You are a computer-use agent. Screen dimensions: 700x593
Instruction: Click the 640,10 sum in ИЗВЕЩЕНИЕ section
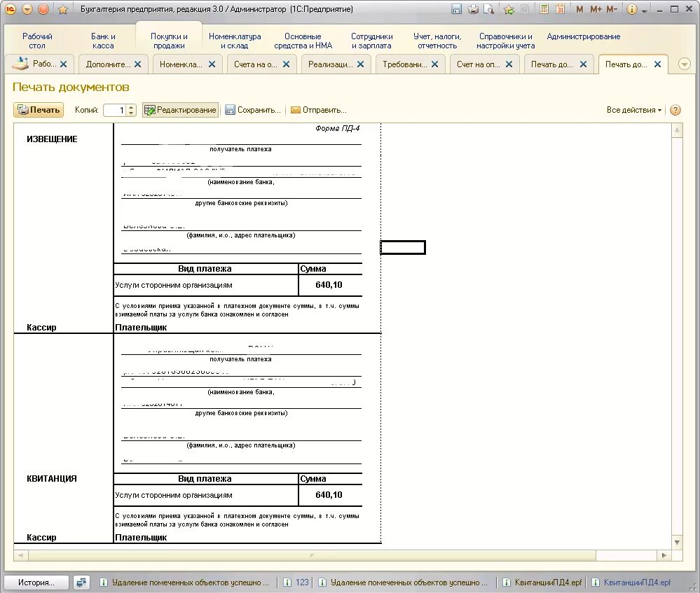[329, 285]
